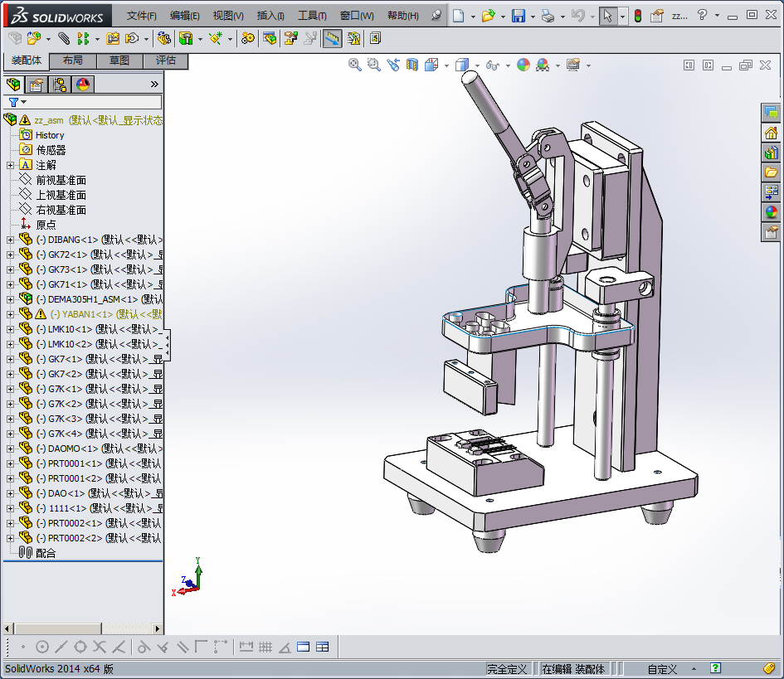
Task: Click the feature tree horizontal scrollbar
Action: click(x=58, y=628)
